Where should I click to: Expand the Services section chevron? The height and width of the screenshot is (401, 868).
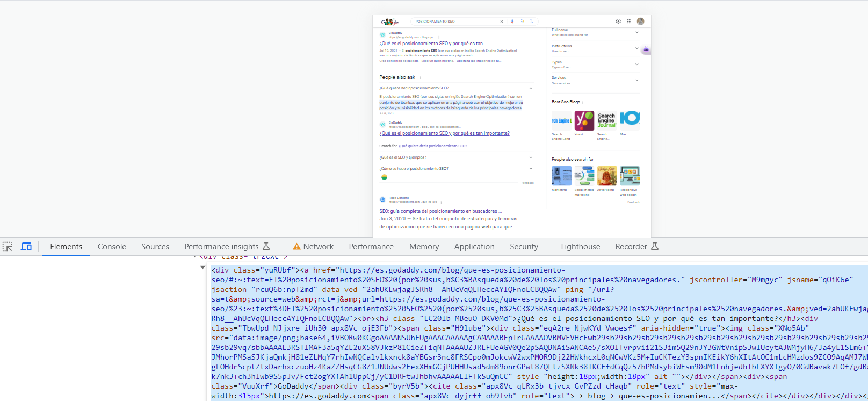637,80
